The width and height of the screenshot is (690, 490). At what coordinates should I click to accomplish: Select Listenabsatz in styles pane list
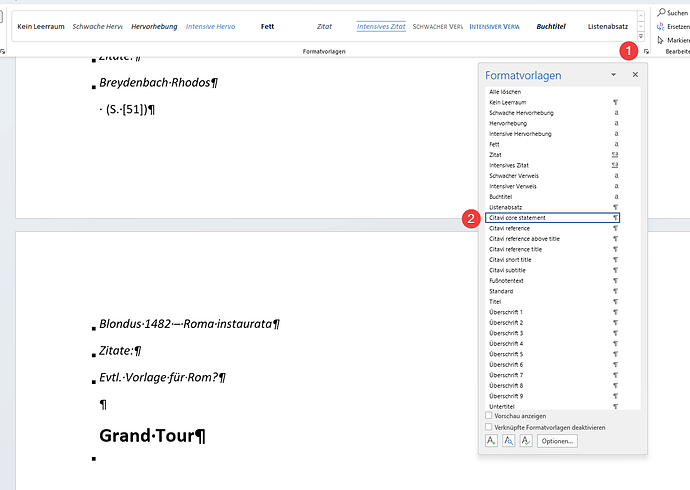pos(552,207)
